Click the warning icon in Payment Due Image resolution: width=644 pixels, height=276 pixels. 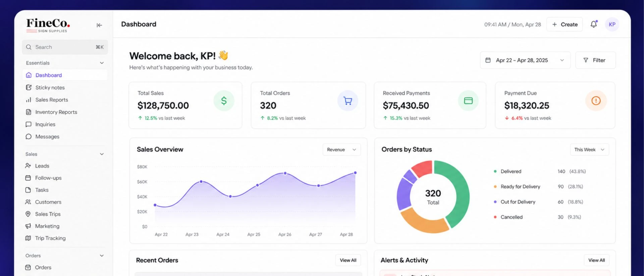tap(596, 100)
